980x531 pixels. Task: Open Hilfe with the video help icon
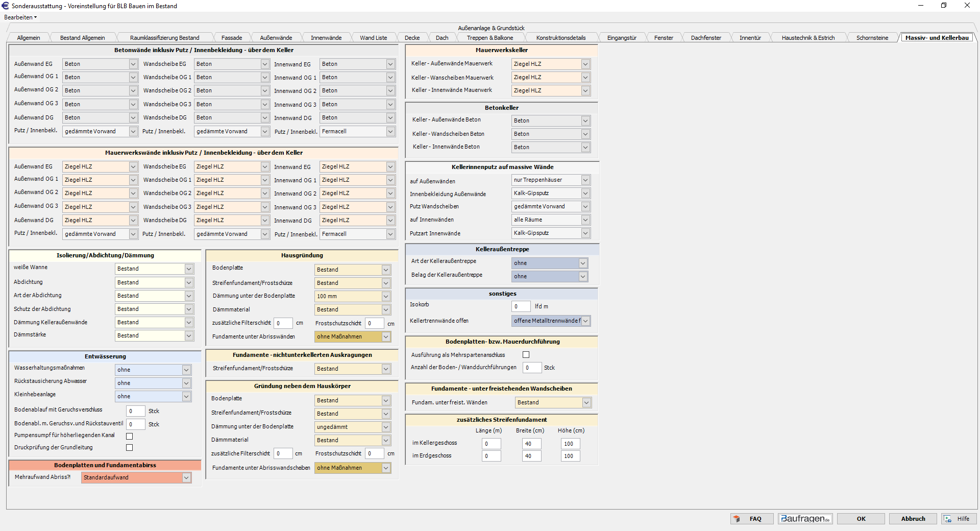click(x=958, y=519)
